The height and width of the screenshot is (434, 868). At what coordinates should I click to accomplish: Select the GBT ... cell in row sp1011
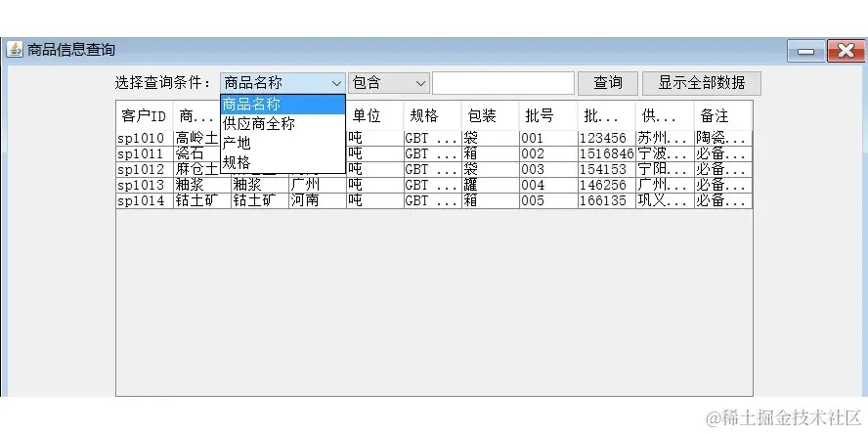432,153
